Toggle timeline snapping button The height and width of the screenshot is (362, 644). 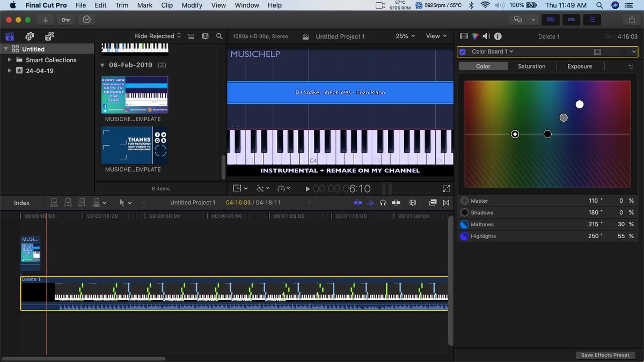coord(397,203)
